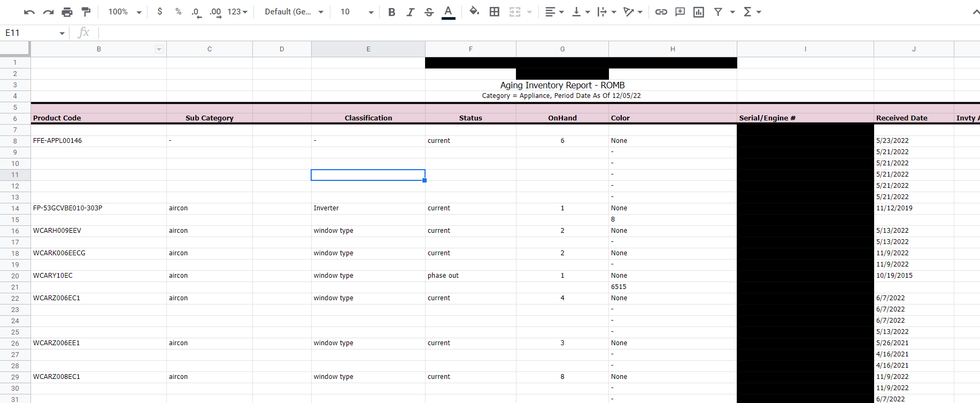Select column H by its header
980x403 pixels.
coord(673,49)
